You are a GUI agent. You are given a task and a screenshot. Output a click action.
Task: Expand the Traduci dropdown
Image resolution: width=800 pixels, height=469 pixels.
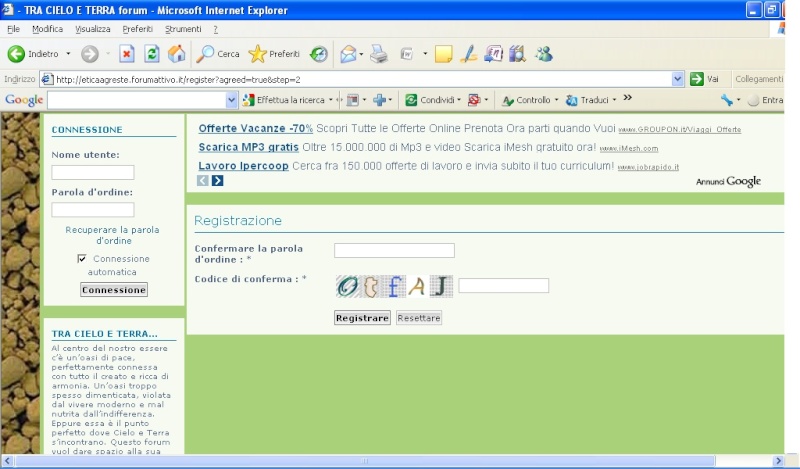click(614, 100)
